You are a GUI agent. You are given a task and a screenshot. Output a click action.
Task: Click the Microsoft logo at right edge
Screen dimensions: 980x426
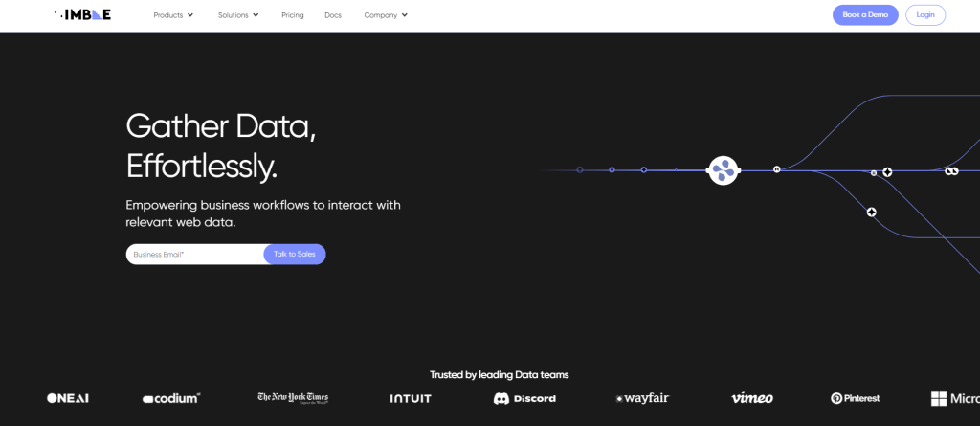click(x=954, y=398)
